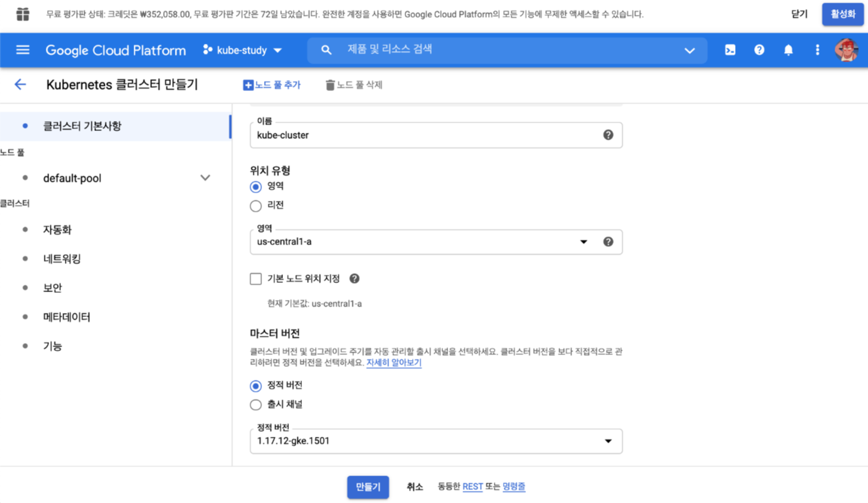The width and height of the screenshot is (868, 503).
Task: Open the 명령줄 command line link
Action: [x=514, y=487]
